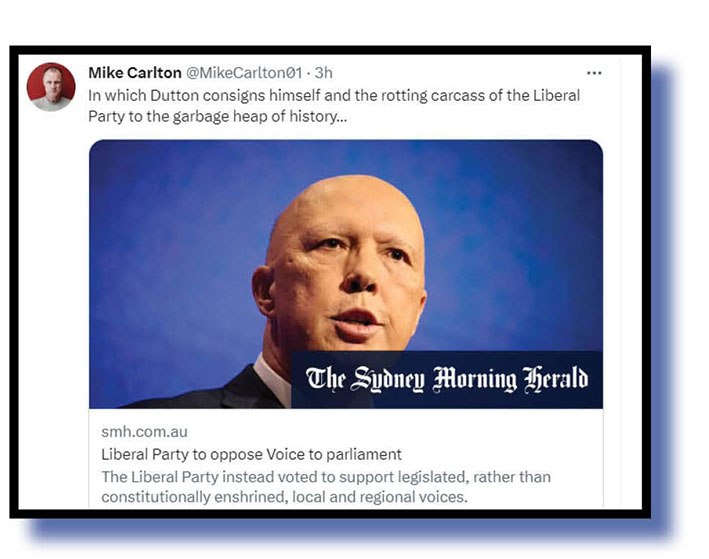The height and width of the screenshot is (559, 709).
Task: Open the @MikeCarlton01 handle link
Action: tap(244, 73)
